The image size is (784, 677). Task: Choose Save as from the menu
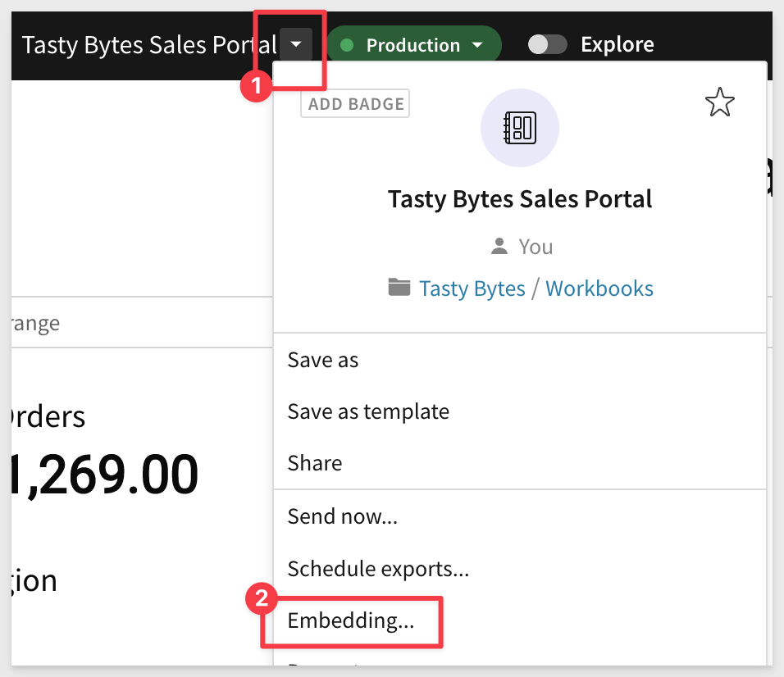323,360
